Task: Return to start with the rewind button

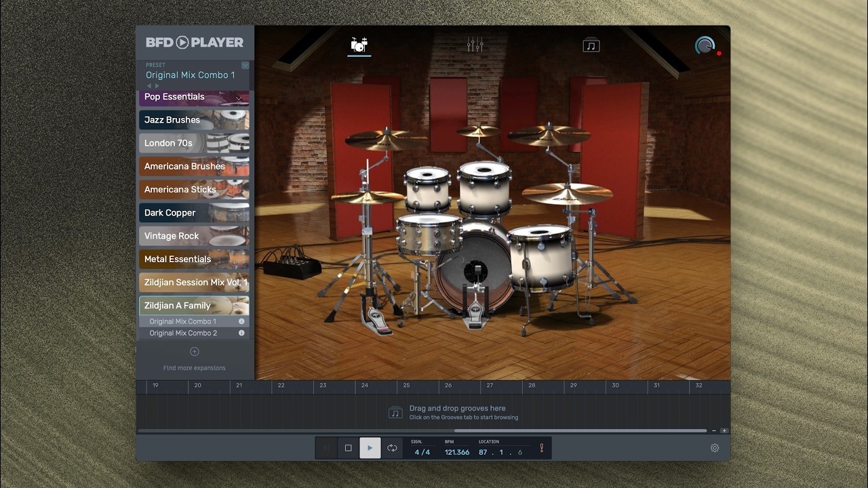Action: click(326, 448)
